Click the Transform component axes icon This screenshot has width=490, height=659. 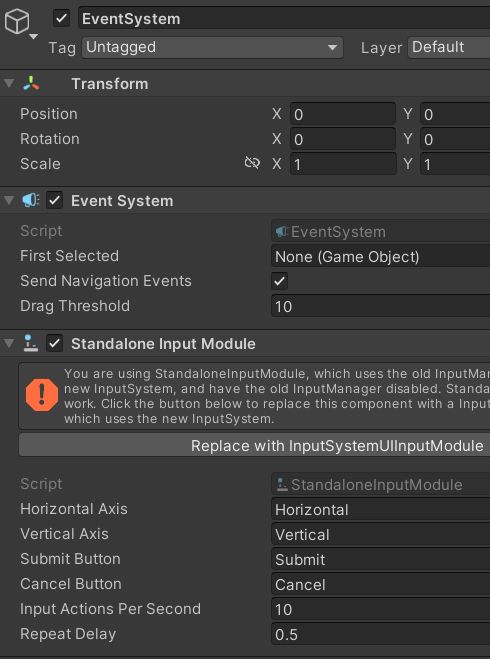click(31, 84)
